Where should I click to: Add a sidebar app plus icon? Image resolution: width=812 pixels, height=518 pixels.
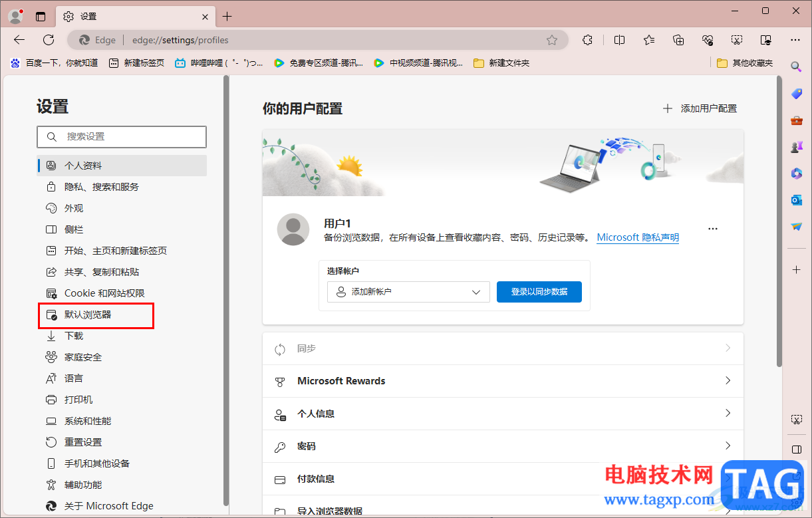[x=796, y=269]
